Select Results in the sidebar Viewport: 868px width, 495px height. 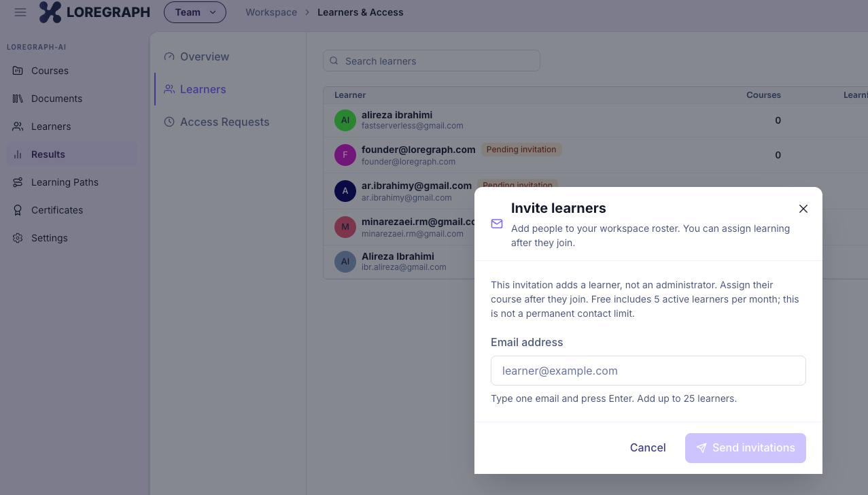(x=72, y=154)
